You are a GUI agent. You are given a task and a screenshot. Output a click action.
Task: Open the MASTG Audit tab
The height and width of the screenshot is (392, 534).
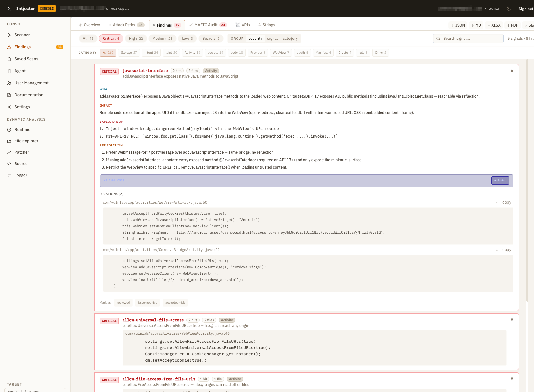point(208,25)
